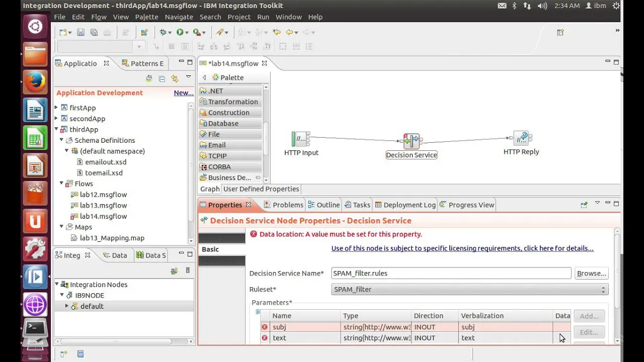Click the Save toolbar icon
Screen dimensions: 644x362
pos(80,32)
